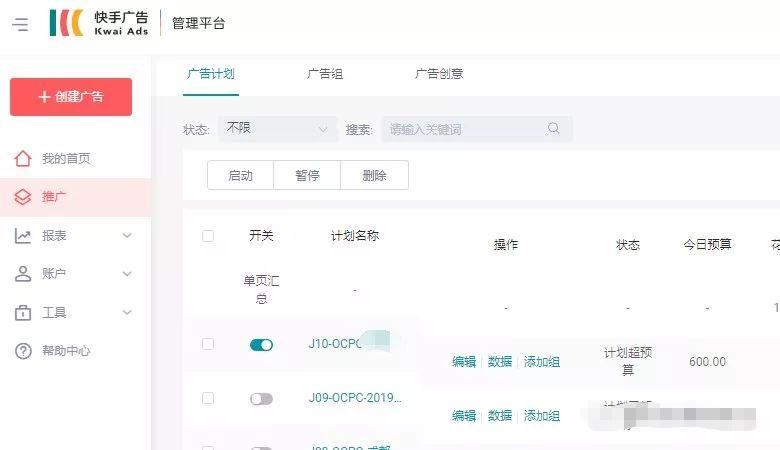Image resolution: width=780 pixels, height=450 pixels.
Task: Click the home icon beside 我的首页
Action: (23, 159)
